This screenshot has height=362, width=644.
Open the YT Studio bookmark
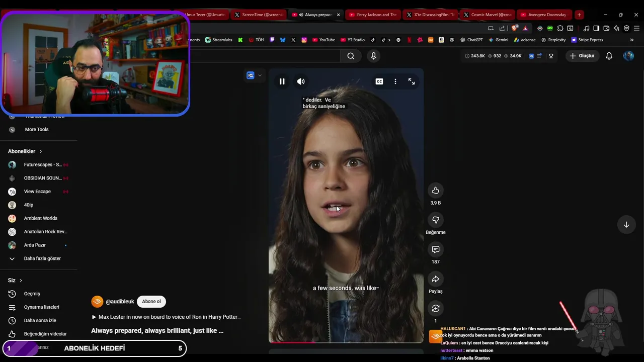tap(353, 40)
